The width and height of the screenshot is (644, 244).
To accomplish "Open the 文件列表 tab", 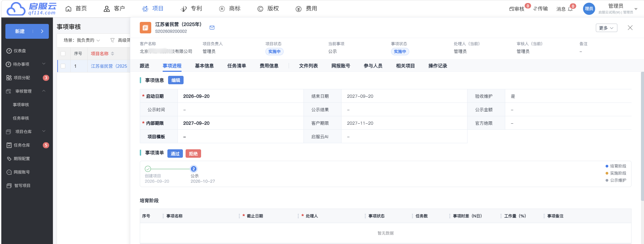I will pos(308,66).
